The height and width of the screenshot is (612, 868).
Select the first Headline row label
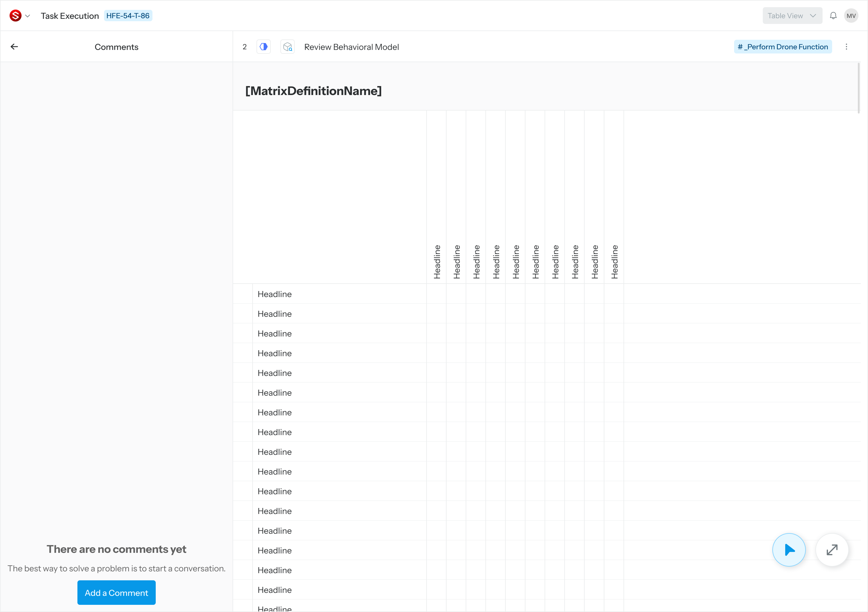tap(274, 294)
